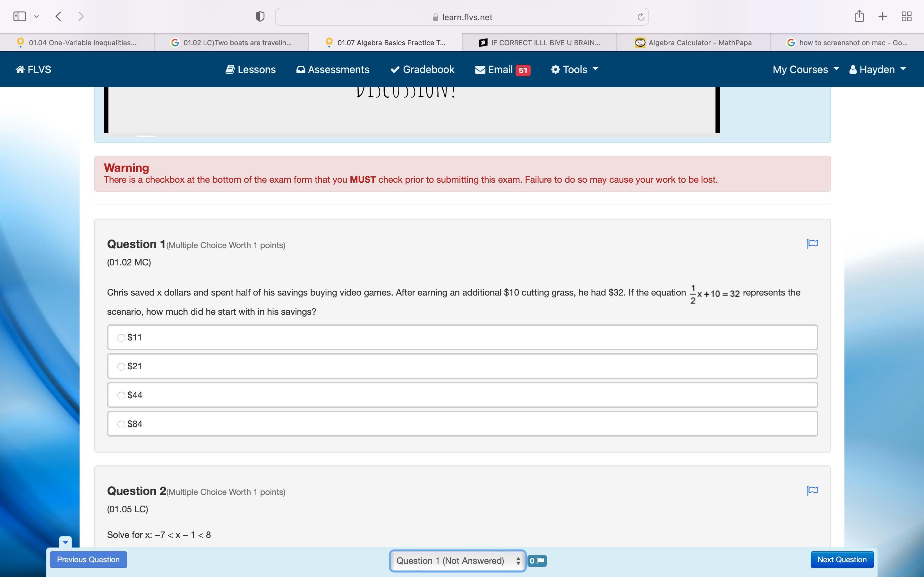Select the $11 answer option
Screen dimensions: 924x577
(121, 338)
